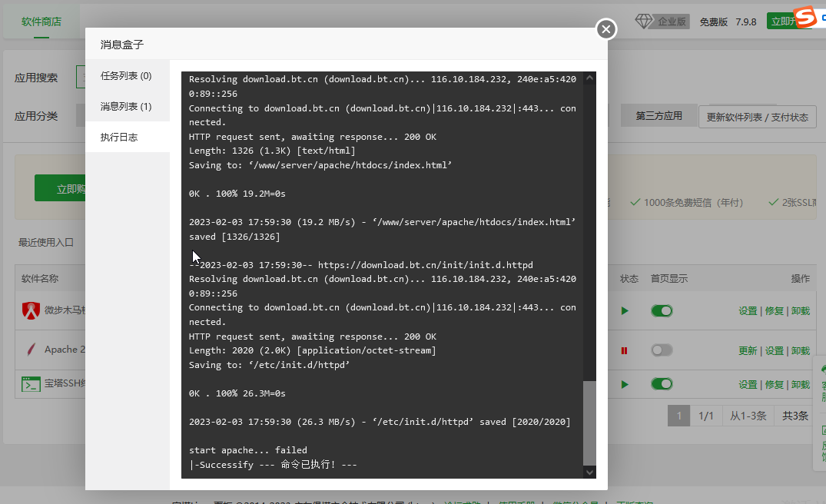Click the Apache feather icon
This screenshot has width=826, height=504.
(x=31, y=349)
